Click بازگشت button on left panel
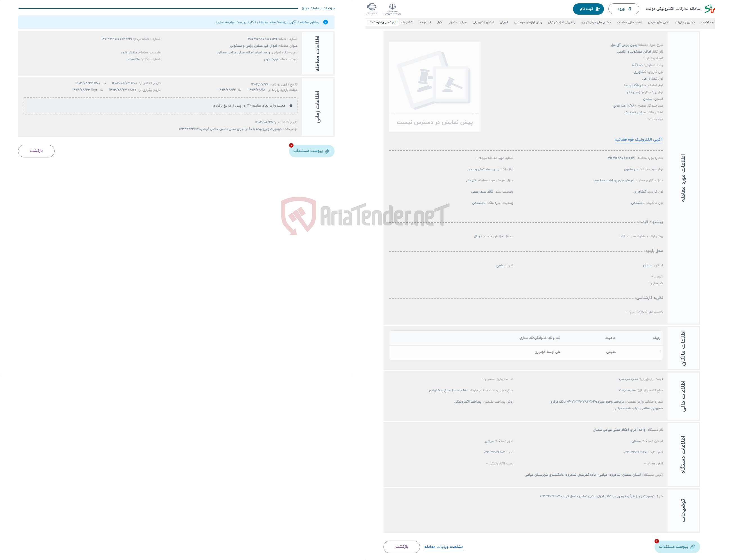This screenshot has width=731, height=560. pos(37,151)
